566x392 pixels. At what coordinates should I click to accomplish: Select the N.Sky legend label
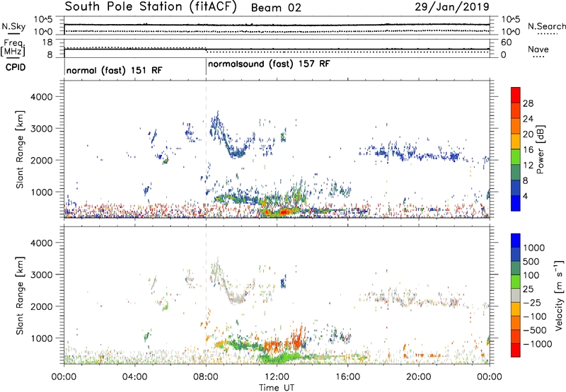[13, 26]
